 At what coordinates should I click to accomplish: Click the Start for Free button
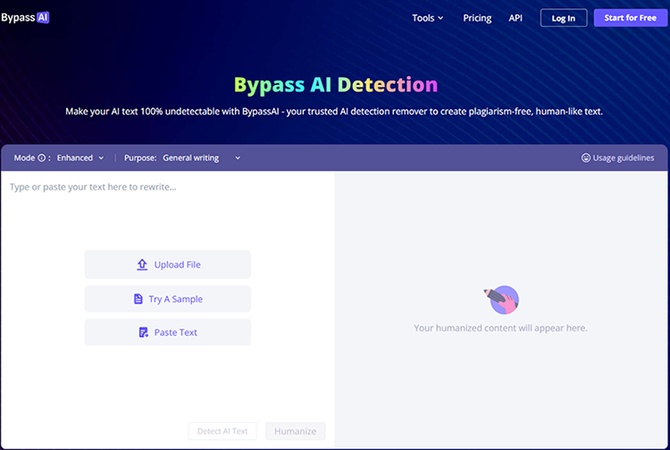click(x=630, y=18)
